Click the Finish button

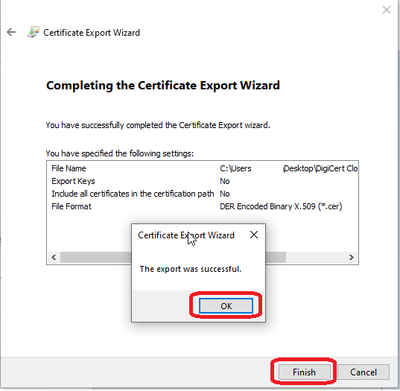[304, 372]
